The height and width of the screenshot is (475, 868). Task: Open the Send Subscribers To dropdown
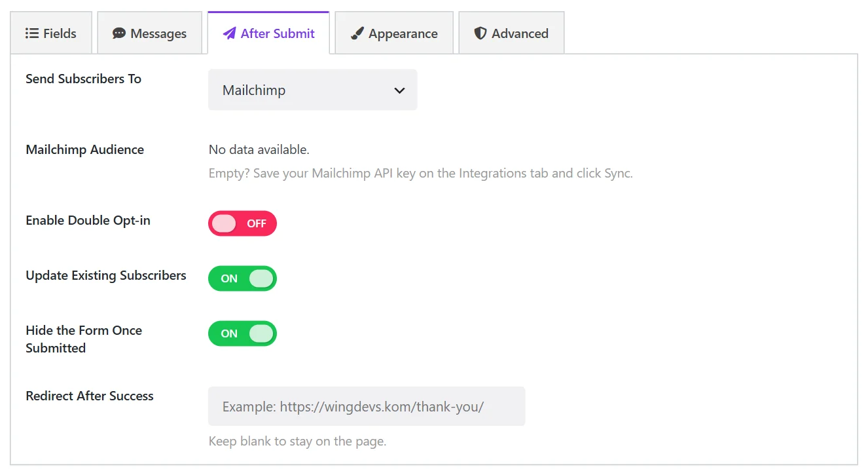[312, 90]
